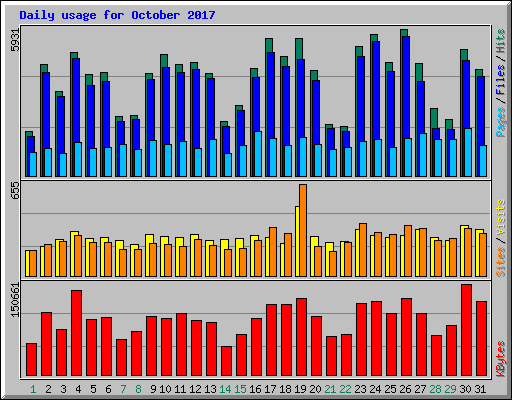This screenshot has height=400, width=512.
Task: Click the cyan Pages bar for day 16
Action: click(258, 154)
